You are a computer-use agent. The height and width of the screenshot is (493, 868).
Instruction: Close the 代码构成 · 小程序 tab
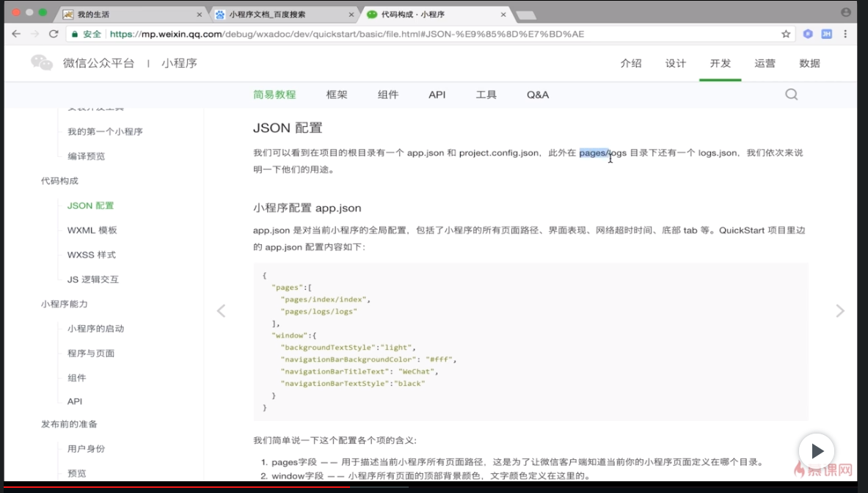[503, 15]
